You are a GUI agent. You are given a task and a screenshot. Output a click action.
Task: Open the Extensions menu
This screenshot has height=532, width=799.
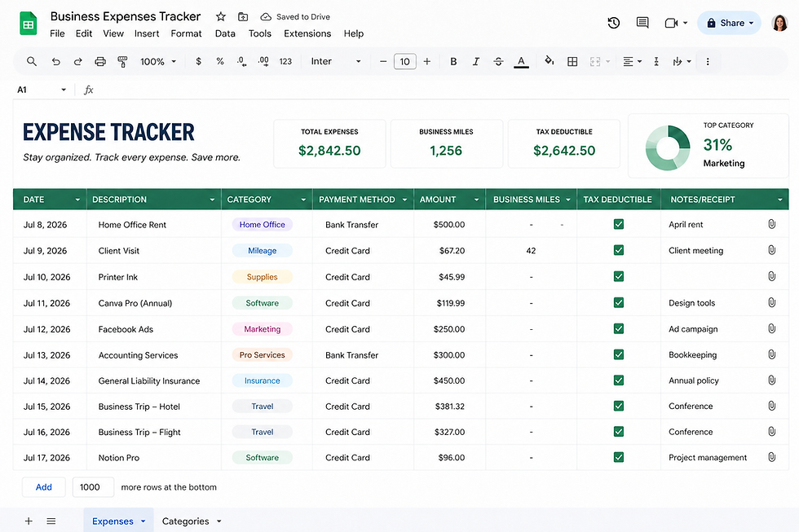tap(307, 33)
